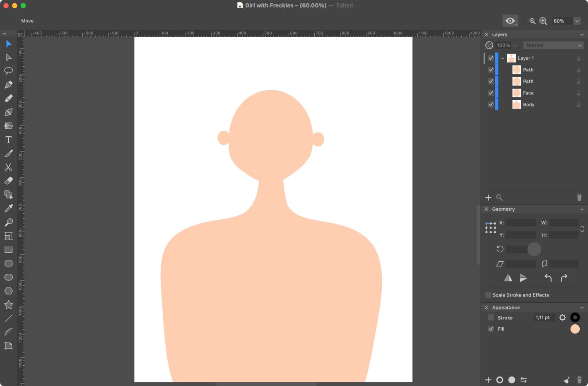Select the Path Selection hollow arrow tool
Image resolution: width=588 pixels, height=386 pixels.
(8, 57)
